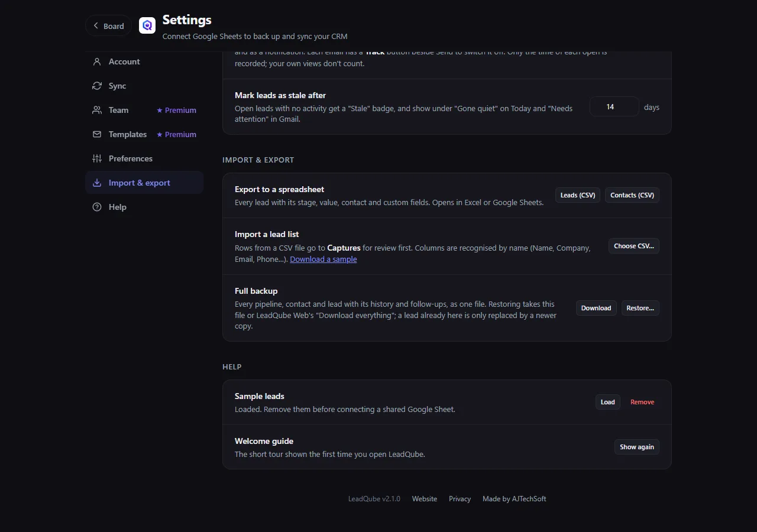This screenshot has height=532, width=757.
Task: Open the Website footer link
Action: [425, 499]
